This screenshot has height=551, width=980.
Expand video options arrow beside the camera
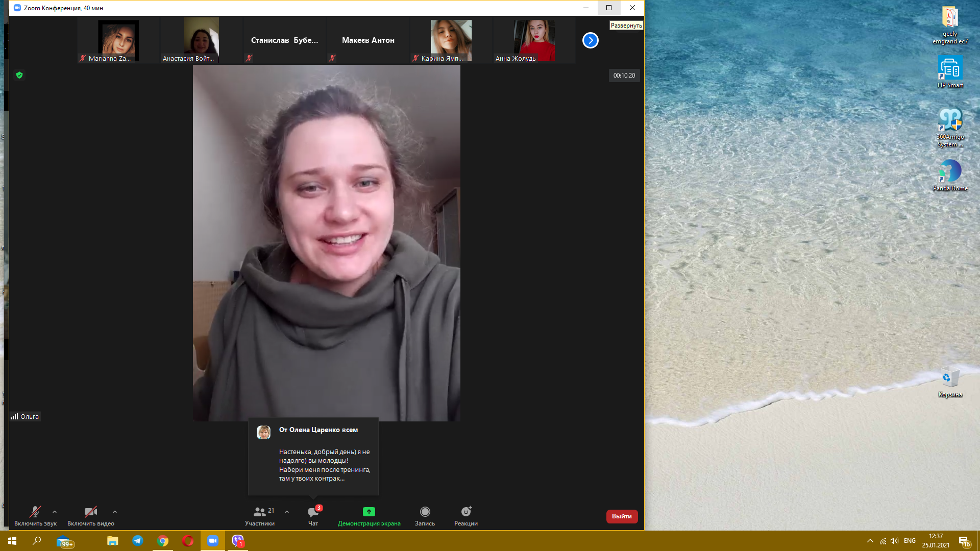115,512
